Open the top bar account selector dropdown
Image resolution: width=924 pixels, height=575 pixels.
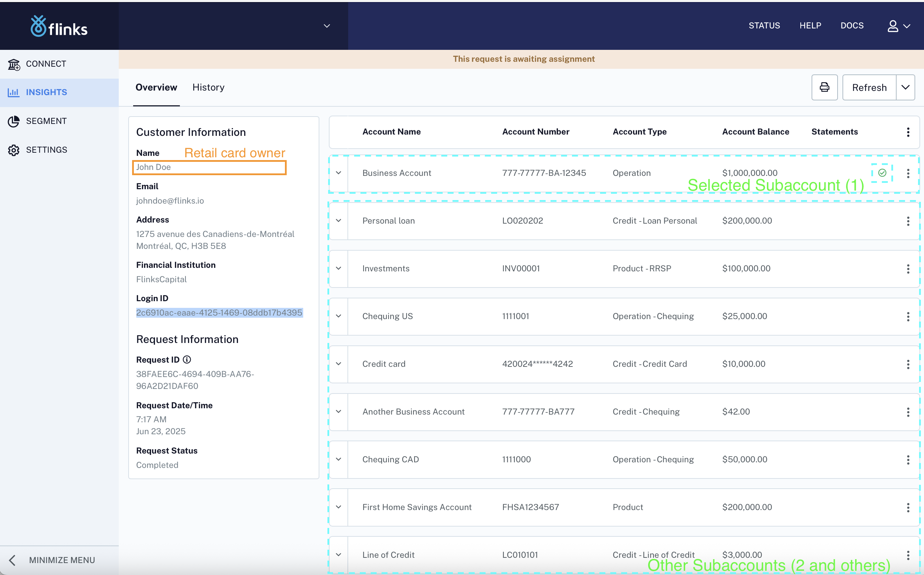pos(326,26)
